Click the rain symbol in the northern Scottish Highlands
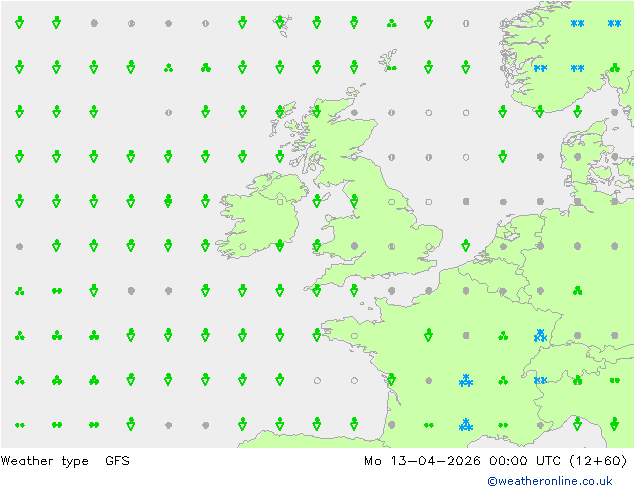The image size is (634, 490). (x=317, y=111)
